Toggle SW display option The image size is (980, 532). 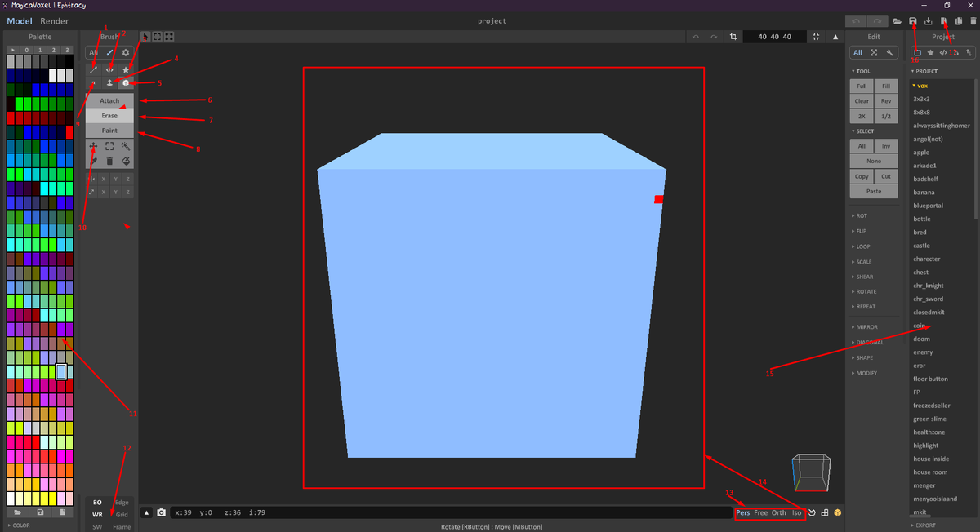coord(97,527)
